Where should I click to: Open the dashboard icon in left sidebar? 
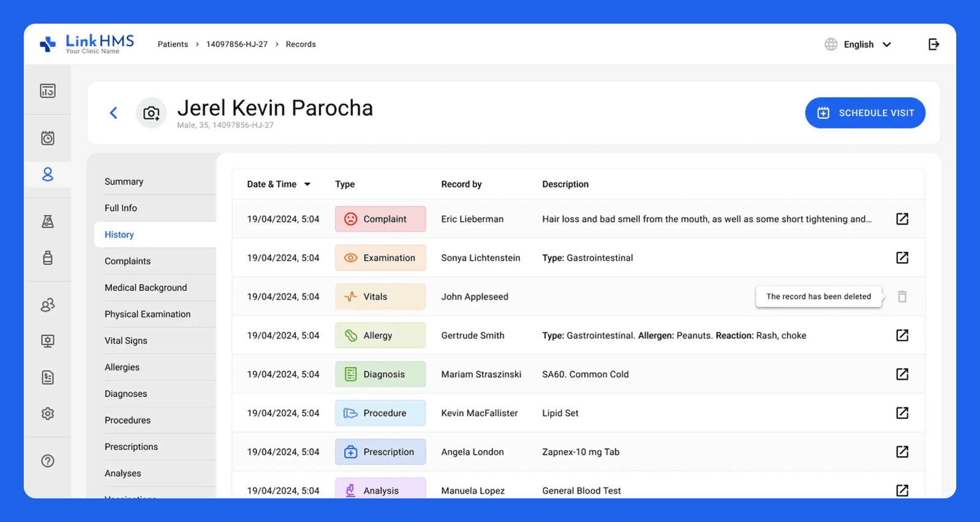pyautogui.click(x=48, y=91)
